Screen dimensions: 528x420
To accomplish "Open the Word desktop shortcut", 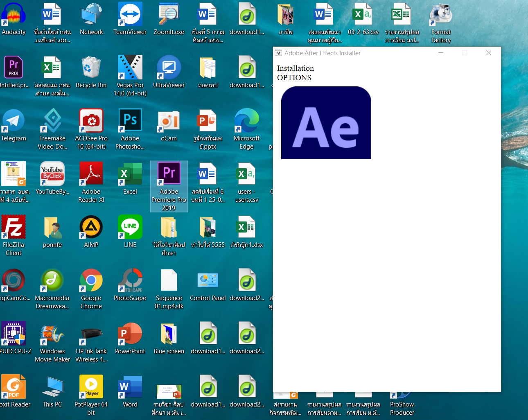I will [130, 391].
